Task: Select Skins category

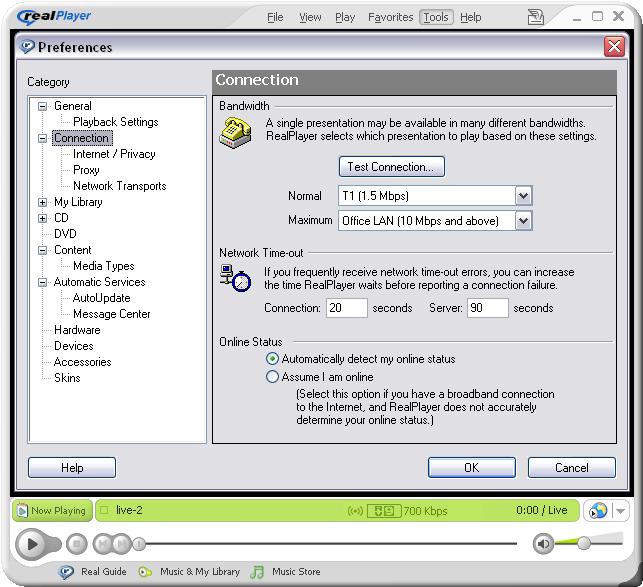Action: click(67, 378)
